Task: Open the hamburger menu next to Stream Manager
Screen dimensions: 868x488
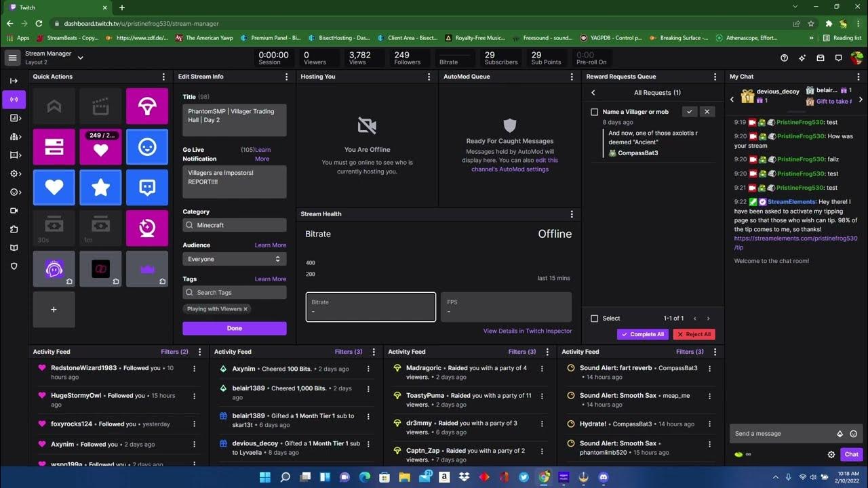Action: 12,58
